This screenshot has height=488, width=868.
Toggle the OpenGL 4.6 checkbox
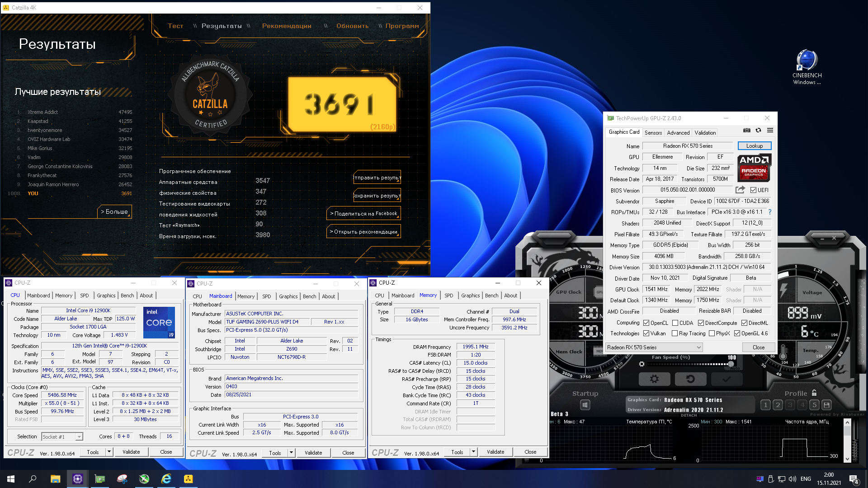(737, 333)
